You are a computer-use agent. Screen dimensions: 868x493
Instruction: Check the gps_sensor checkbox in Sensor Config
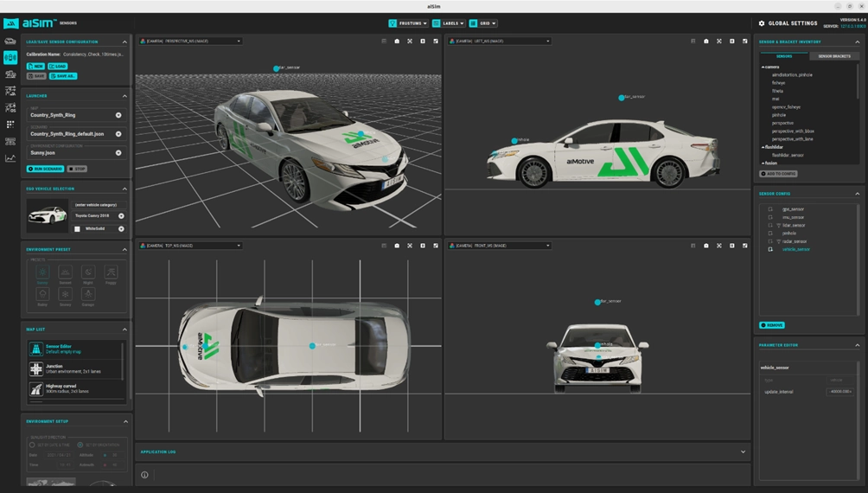770,209
